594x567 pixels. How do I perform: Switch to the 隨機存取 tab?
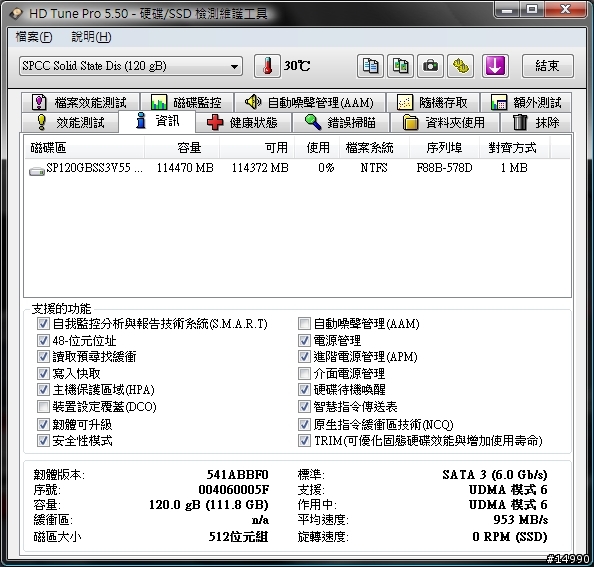pos(433,102)
